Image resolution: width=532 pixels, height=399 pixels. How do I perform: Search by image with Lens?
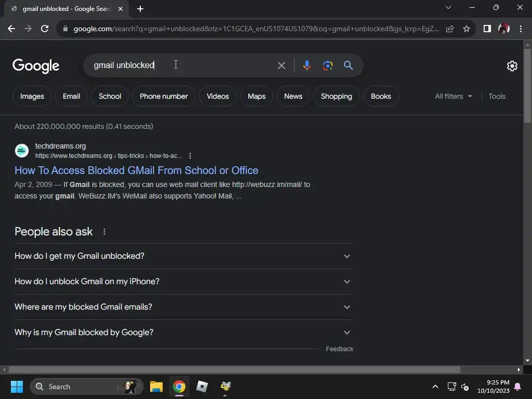click(327, 65)
